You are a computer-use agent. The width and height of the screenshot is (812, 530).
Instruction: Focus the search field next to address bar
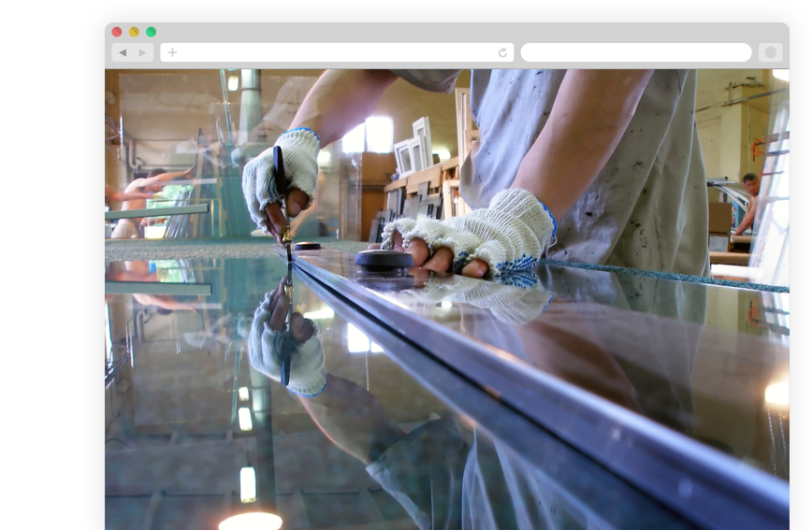[636, 52]
